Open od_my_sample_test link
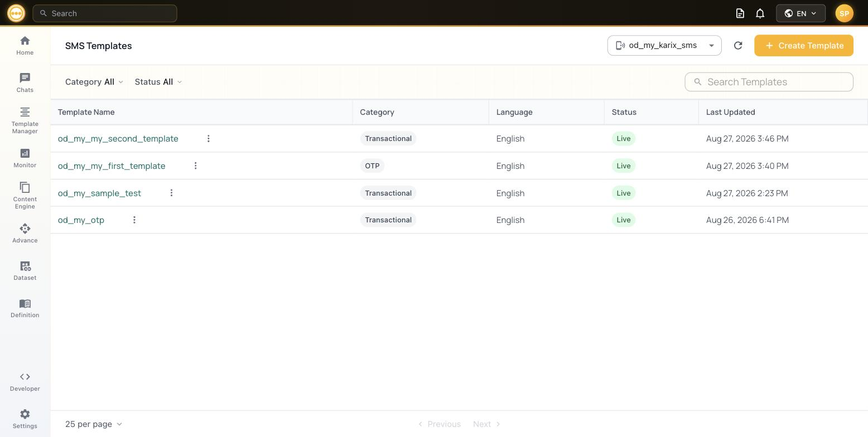The width and height of the screenshot is (868, 437). click(x=99, y=193)
